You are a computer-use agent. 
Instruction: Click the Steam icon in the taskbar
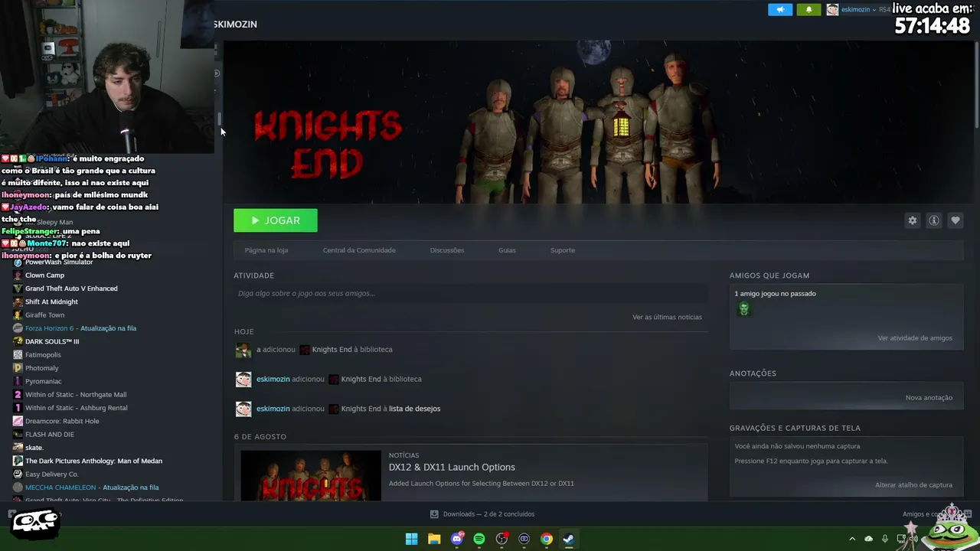(x=569, y=539)
